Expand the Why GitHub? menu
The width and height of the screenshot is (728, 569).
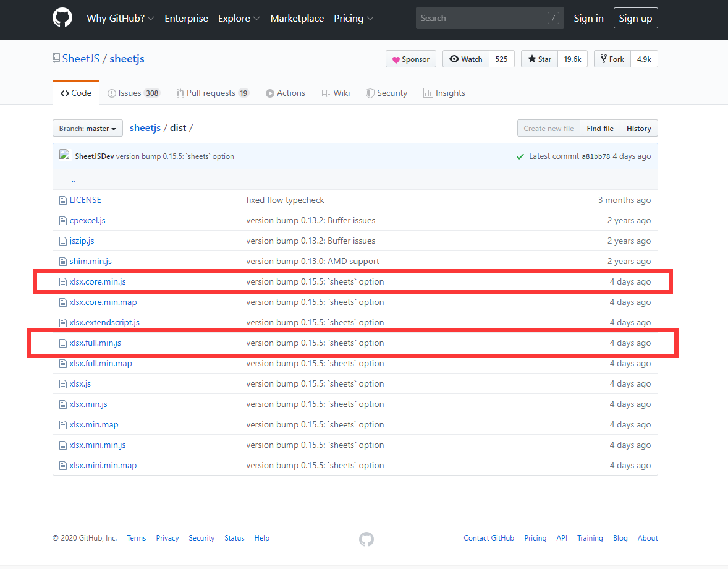[121, 18]
